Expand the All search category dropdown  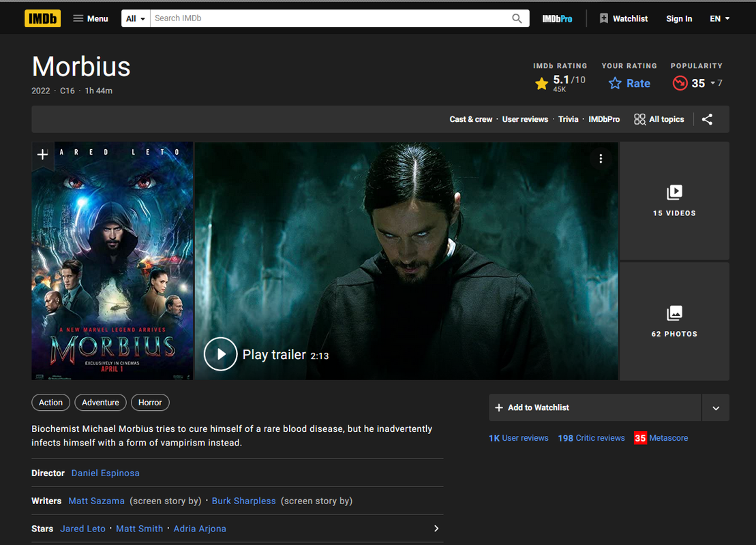(x=136, y=18)
